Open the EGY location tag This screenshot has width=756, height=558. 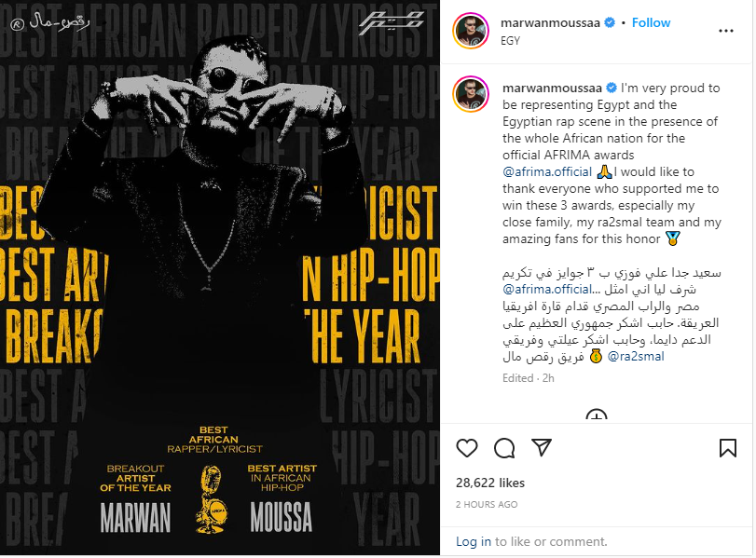point(510,40)
